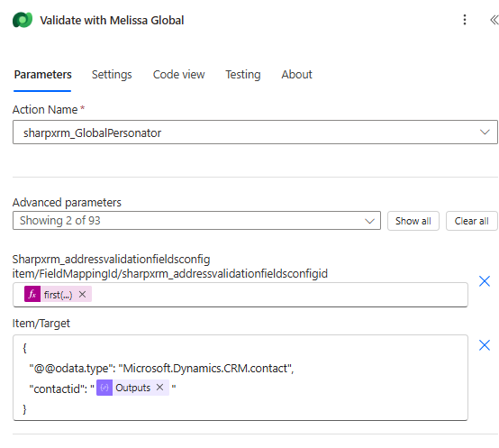The width and height of the screenshot is (499, 448).
Task: Click the first(...) expression token label
Action: [x=58, y=295]
